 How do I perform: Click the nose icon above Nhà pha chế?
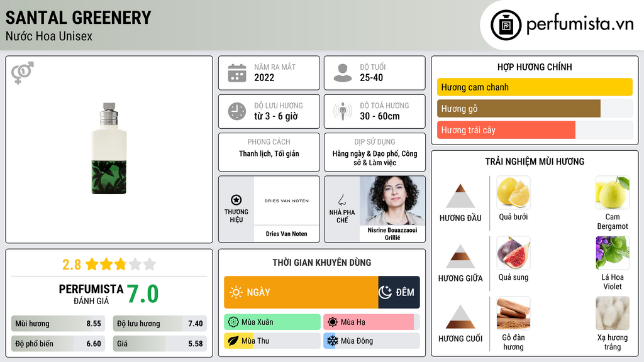pos(341,200)
